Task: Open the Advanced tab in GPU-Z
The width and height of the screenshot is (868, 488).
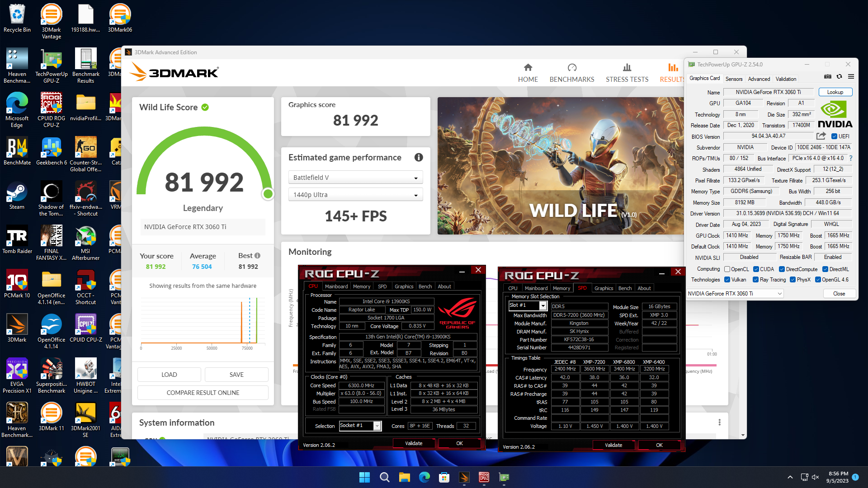Action: pos(759,79)
